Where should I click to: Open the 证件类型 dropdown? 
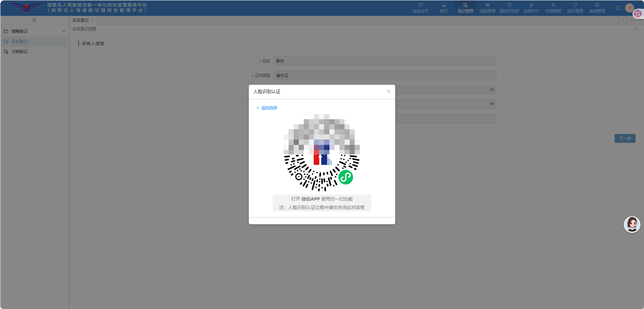click(385, 76)
